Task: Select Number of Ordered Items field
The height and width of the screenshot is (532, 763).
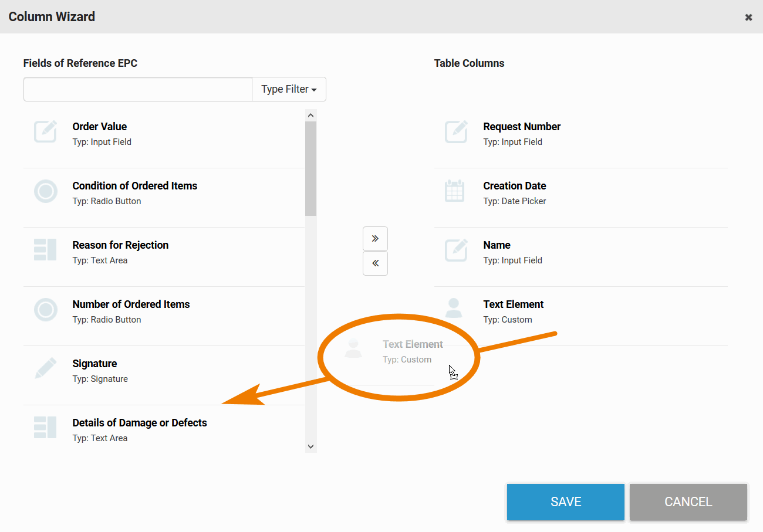Action: click(x=131, y=304)
